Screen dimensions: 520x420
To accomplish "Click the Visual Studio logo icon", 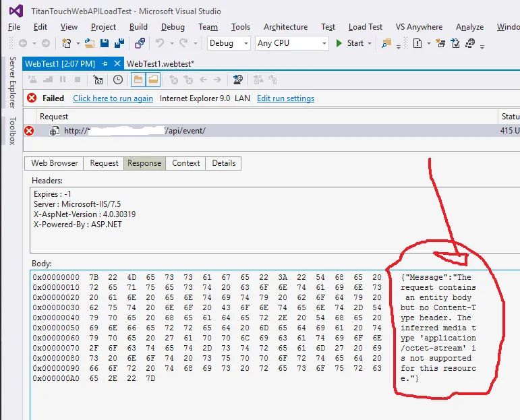I will coord(16,11).
